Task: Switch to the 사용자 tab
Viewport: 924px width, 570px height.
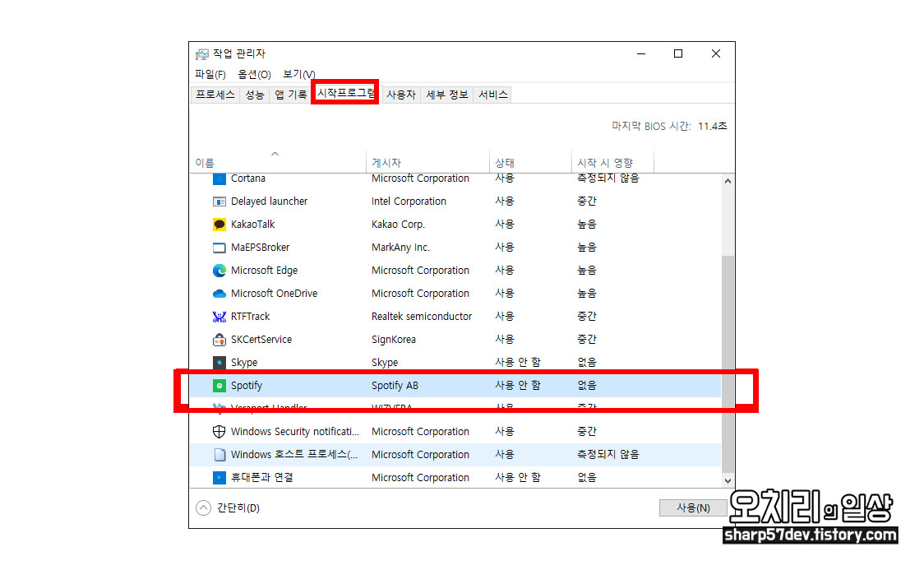Action: pyautogui.click(x=400, y=95)
